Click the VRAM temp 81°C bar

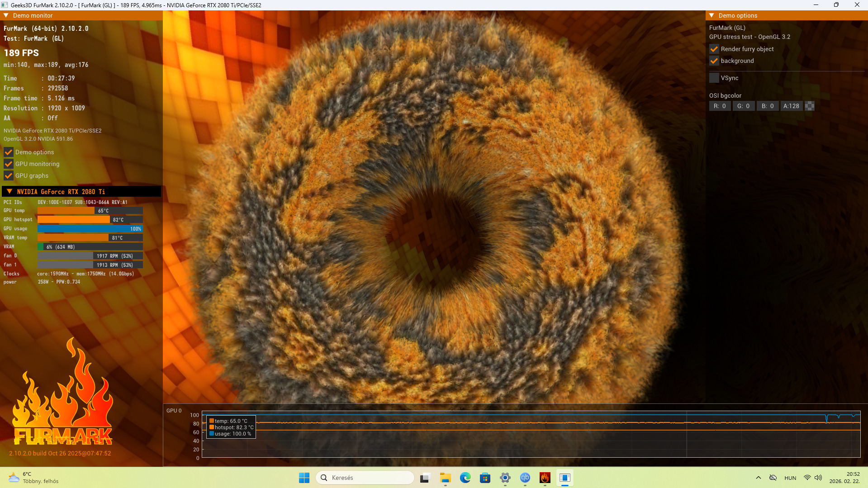tap(90, 238)
